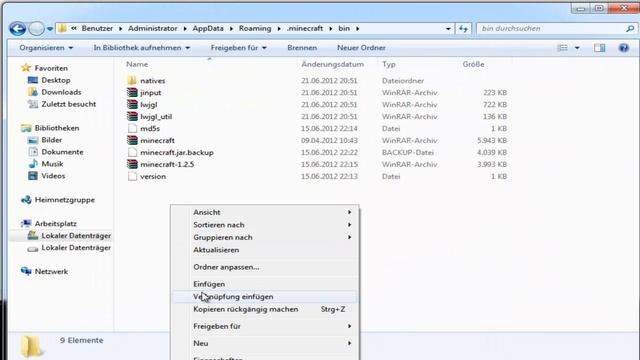Screen dimensions: 640x360
Task: Select Roaming in the address path
Action: point(255,29)
